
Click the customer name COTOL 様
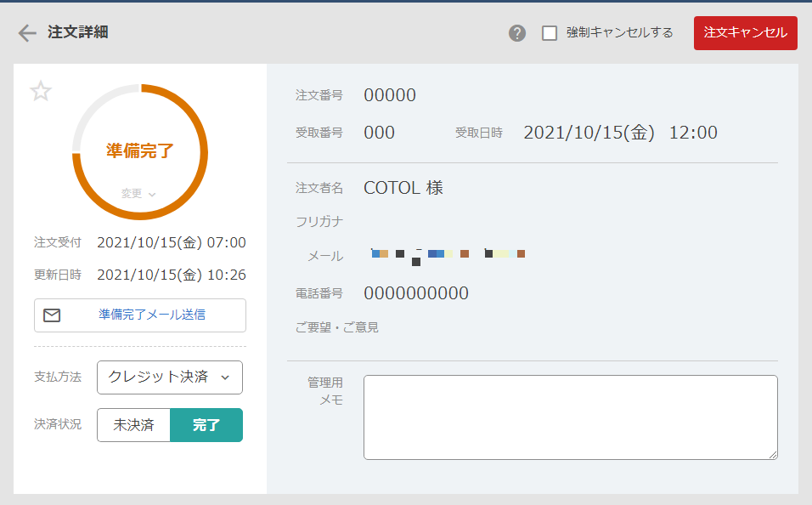tap(403, 188)
